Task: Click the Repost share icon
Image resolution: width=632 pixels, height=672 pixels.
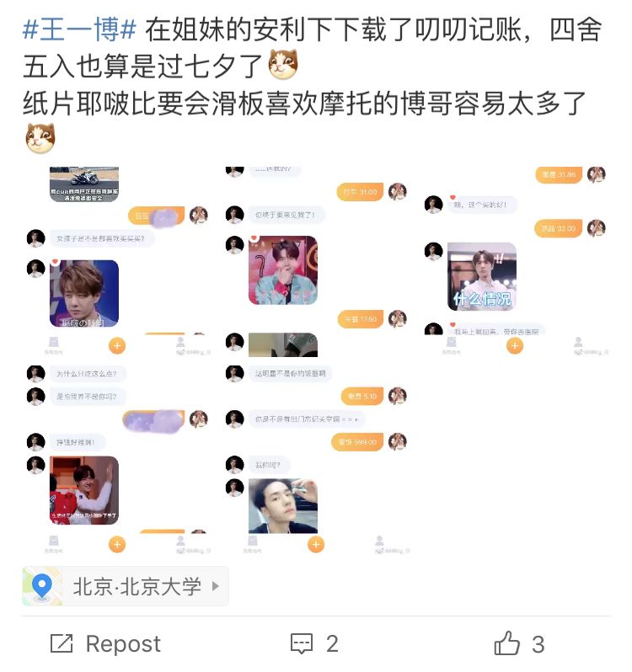Action: pos(62,643)
